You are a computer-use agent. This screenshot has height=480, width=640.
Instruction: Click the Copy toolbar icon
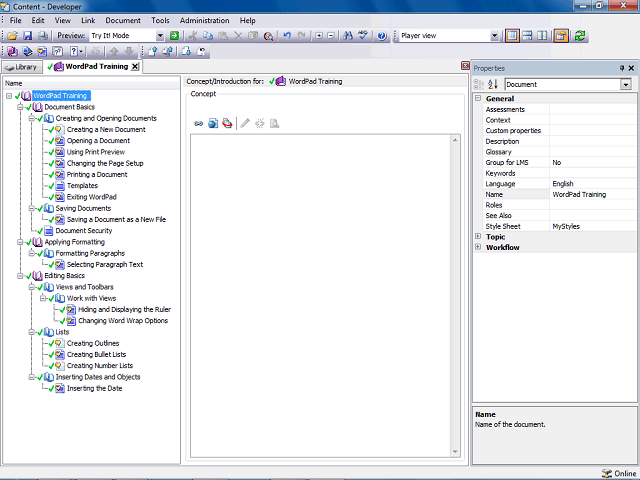[208, 36]
